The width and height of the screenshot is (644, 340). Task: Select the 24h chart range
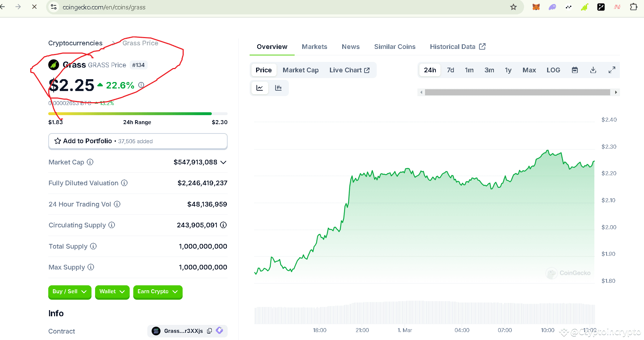pos(430,70)
